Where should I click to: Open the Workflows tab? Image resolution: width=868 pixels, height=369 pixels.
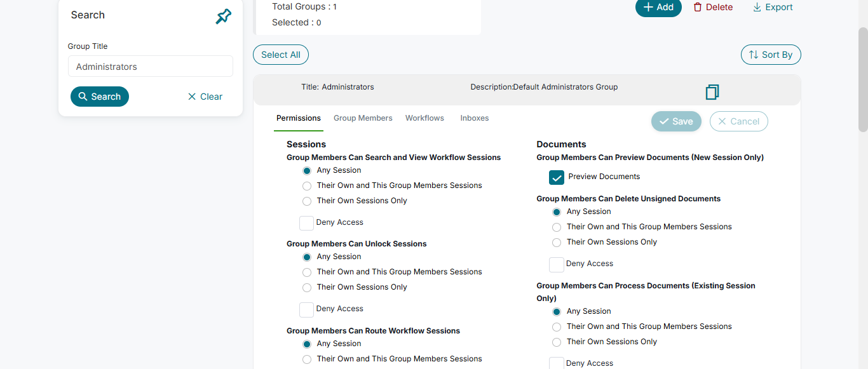424,118
